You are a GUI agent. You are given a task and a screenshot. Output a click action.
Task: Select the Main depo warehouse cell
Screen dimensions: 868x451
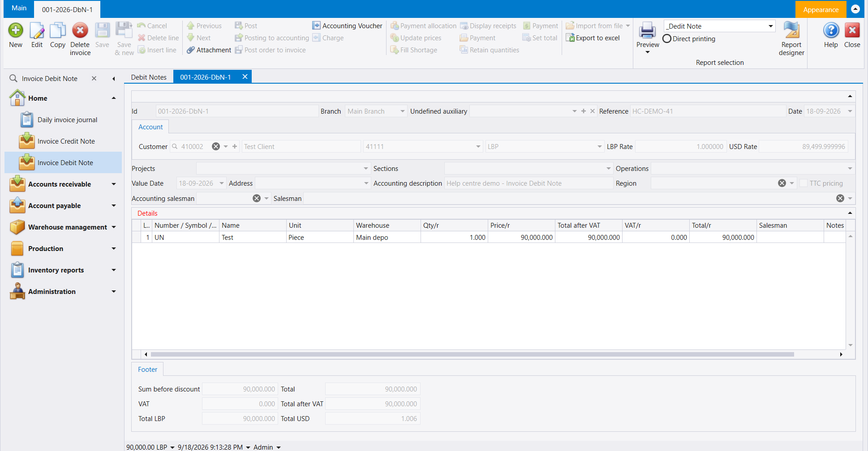pos(387,238)
